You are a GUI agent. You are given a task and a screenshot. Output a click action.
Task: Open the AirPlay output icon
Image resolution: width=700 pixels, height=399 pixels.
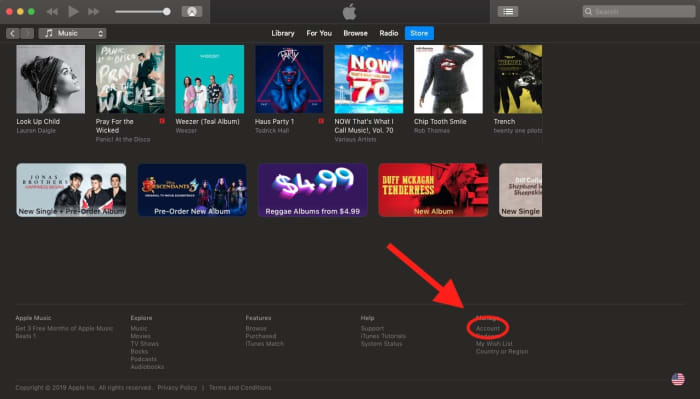click(x=192, y=12)
